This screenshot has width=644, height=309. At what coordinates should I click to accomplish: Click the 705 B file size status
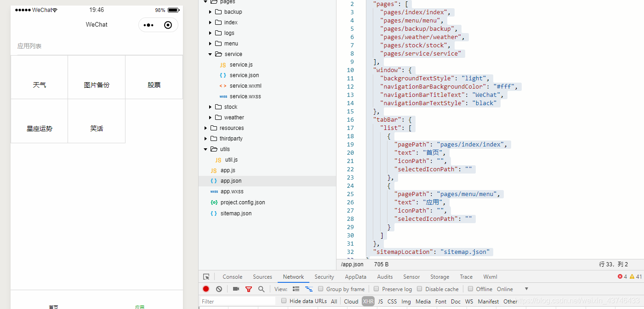(381, 264)
